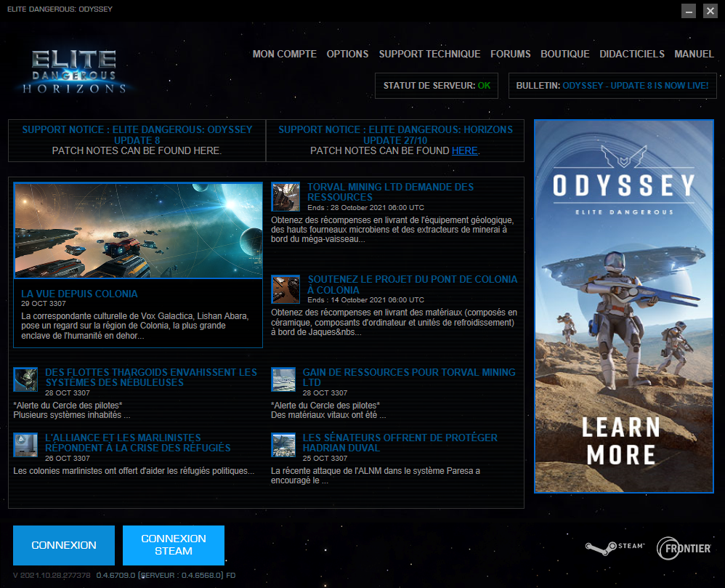The image size is (725, 588).
Task: Click the Frontier logo icon
Action: (684, 548)
